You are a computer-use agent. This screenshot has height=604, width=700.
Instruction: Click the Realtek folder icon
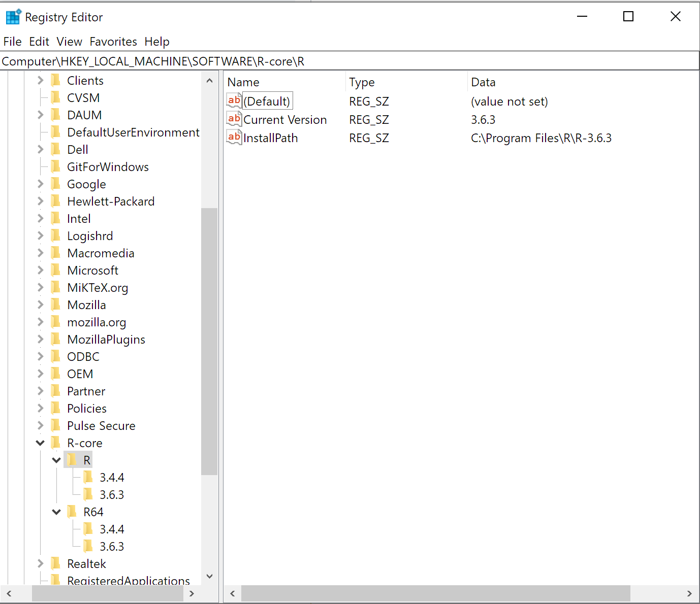click(56, 563)
